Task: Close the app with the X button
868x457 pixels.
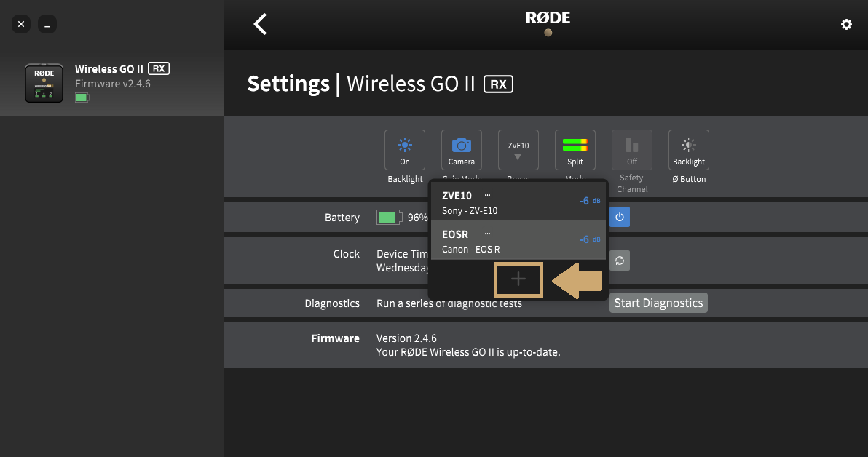Action: (x=21, y=24)
